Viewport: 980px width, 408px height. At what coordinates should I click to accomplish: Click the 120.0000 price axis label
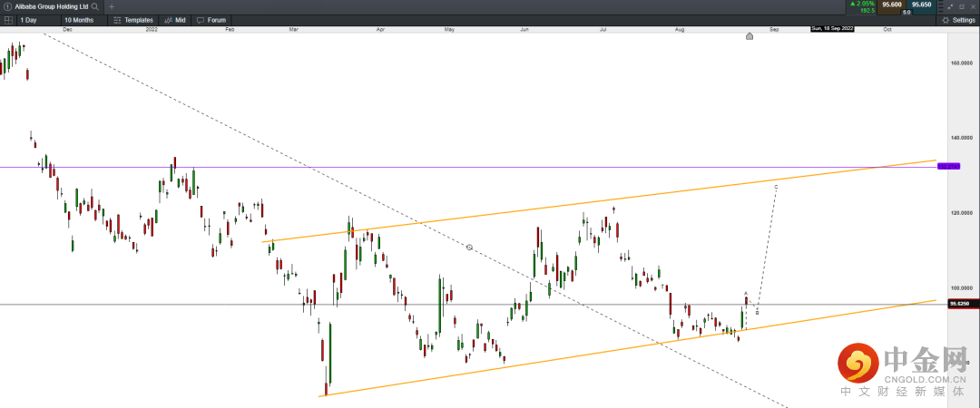[x=963, y=212]
